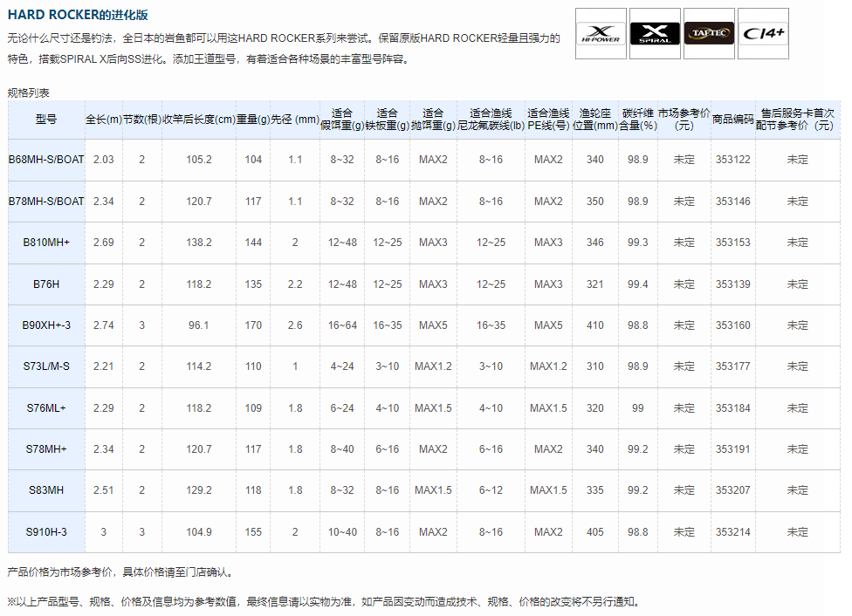Click the 104.9 collapsed length value
Screen dimensions: 852x616
coord(199,532)
